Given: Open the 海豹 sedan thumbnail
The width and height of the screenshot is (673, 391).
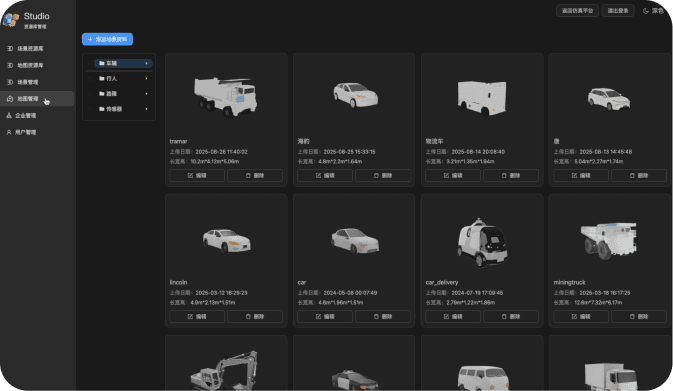Looking at the screenshot, I should coord(355,95).
